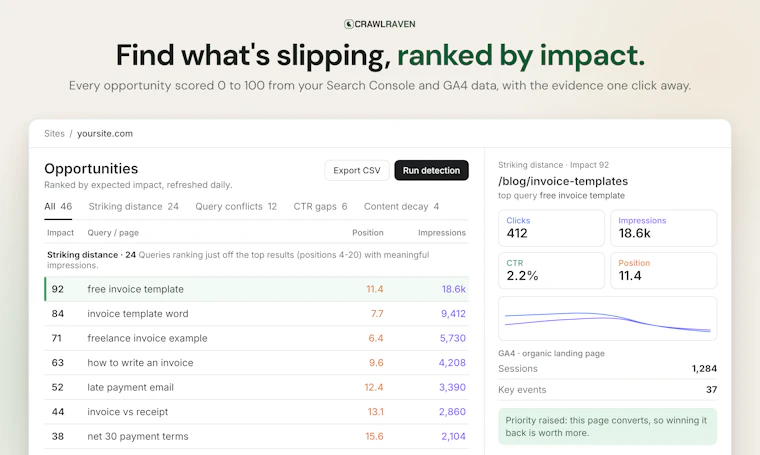
Task: Select the net 30 payment terms row
Action: pyautogui.click(x=256, y=437)
